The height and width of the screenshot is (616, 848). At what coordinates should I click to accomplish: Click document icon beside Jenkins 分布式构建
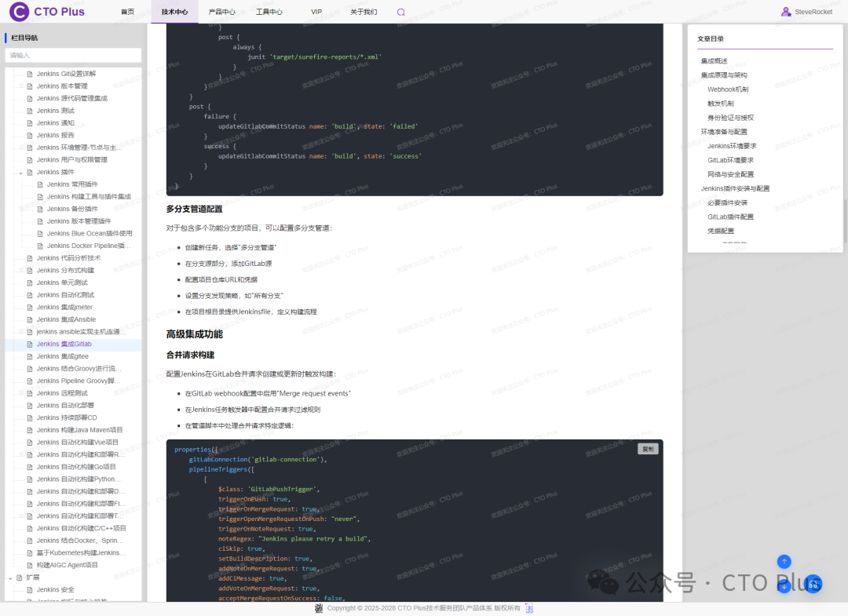[x=30, y=271]
